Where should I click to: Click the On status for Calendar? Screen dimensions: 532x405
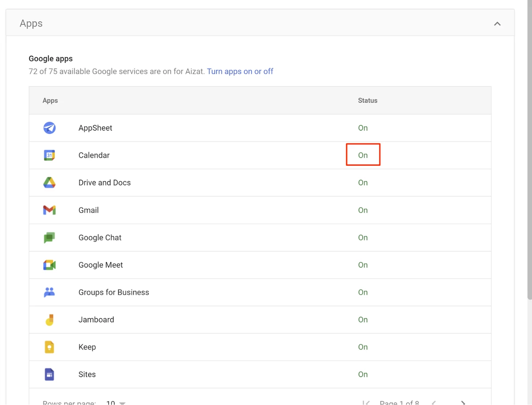363,155
